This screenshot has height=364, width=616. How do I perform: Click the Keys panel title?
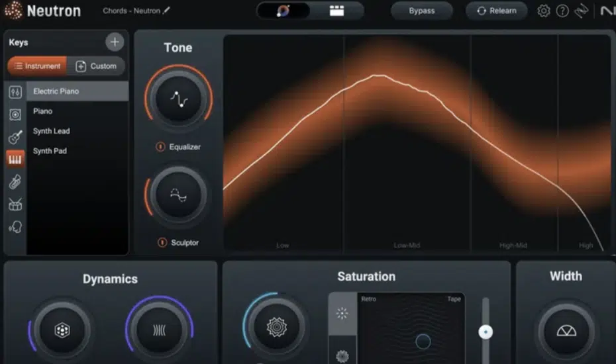(x=19, y=42)
